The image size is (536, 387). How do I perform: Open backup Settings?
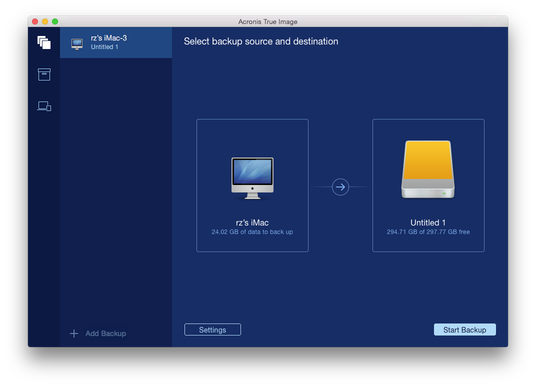click(212, 330)
